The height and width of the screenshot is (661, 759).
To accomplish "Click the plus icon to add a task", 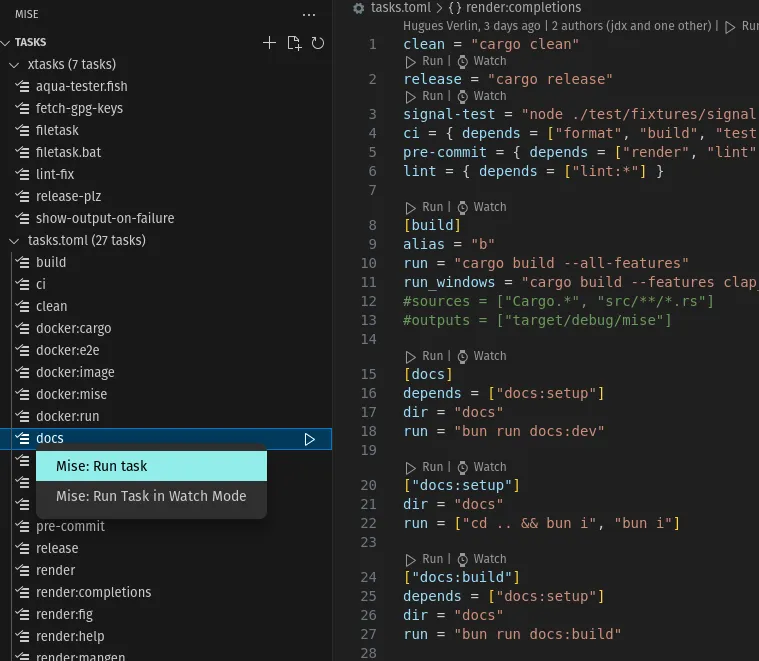I will 269,43.
